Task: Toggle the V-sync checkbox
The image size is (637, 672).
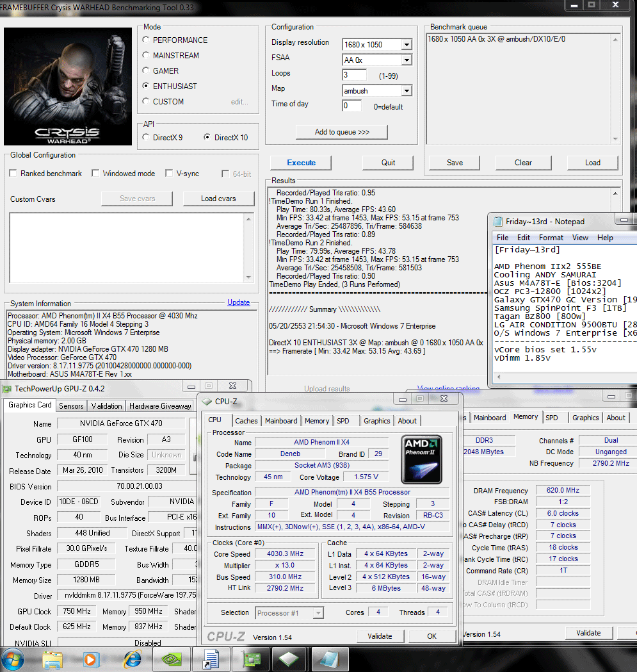Action: coord(169,174)
